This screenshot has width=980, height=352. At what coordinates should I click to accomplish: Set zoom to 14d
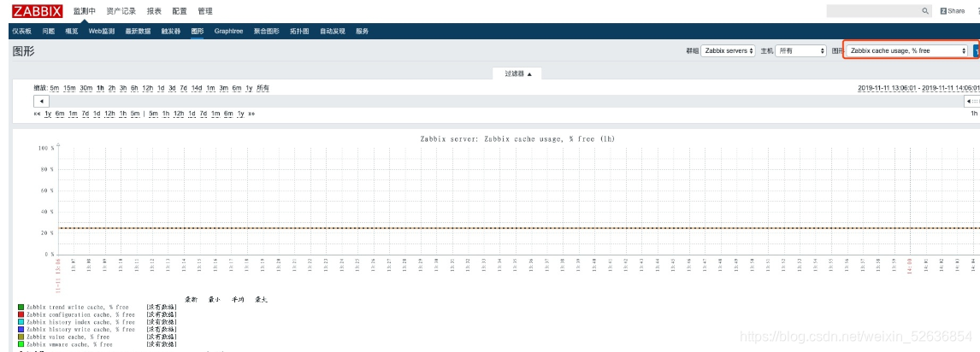click(x=197, y=88)
